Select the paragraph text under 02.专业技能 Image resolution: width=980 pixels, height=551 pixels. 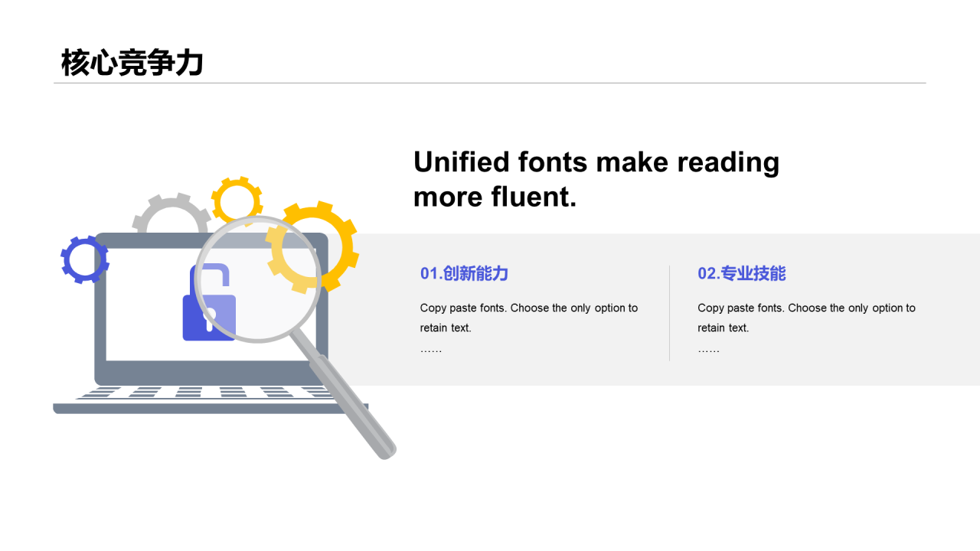point(805,318)
